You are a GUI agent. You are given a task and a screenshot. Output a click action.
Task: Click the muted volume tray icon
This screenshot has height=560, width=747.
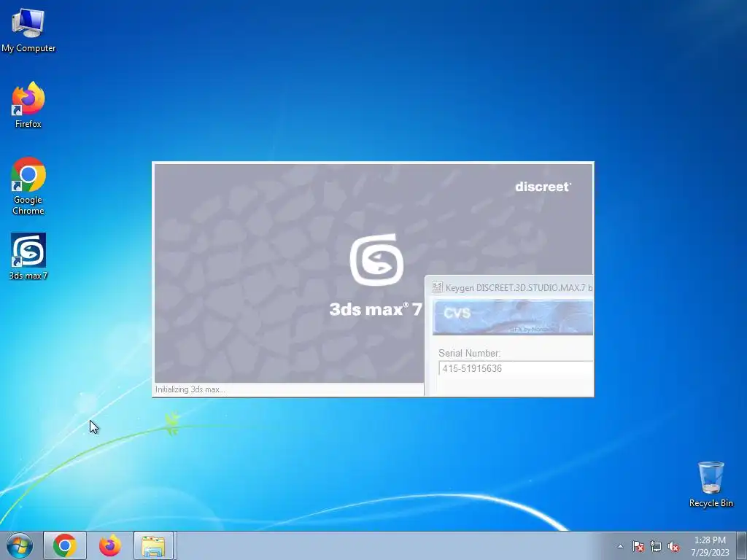[673, 546]
